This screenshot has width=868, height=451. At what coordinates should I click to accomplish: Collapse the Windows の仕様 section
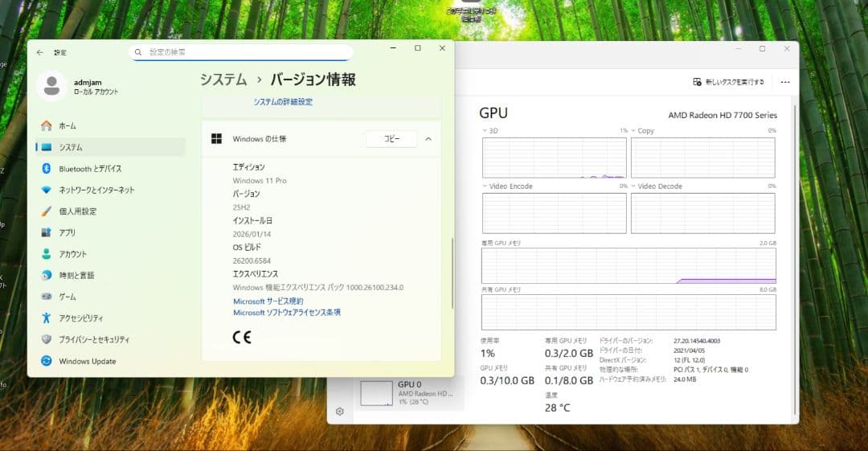pos(428,139)
